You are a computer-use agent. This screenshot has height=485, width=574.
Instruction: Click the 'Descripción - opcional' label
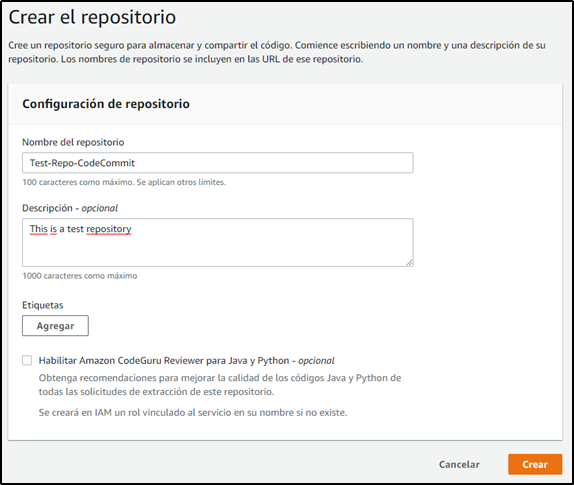point(70,208)
